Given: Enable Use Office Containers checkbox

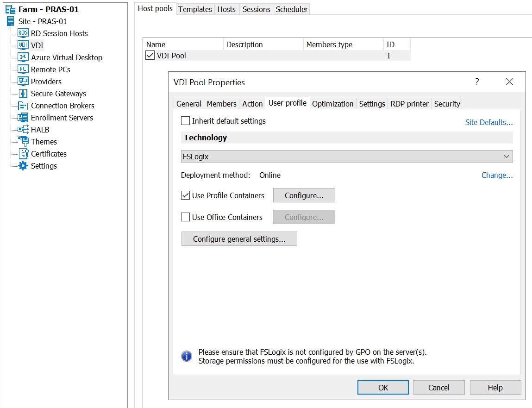Looking at the screenshot, I should pyautogui.click(x=186, y=217).
